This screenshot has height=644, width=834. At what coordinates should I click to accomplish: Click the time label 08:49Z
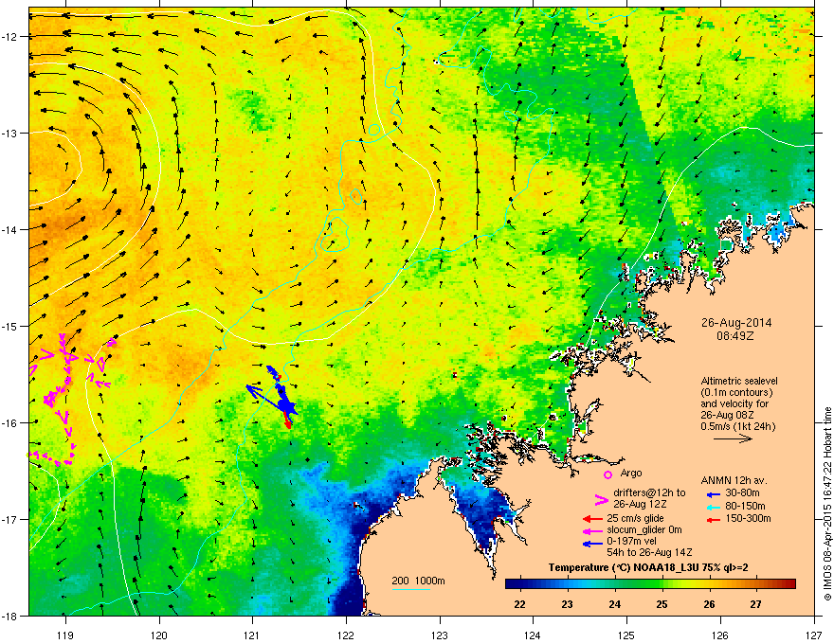point(736,336)
